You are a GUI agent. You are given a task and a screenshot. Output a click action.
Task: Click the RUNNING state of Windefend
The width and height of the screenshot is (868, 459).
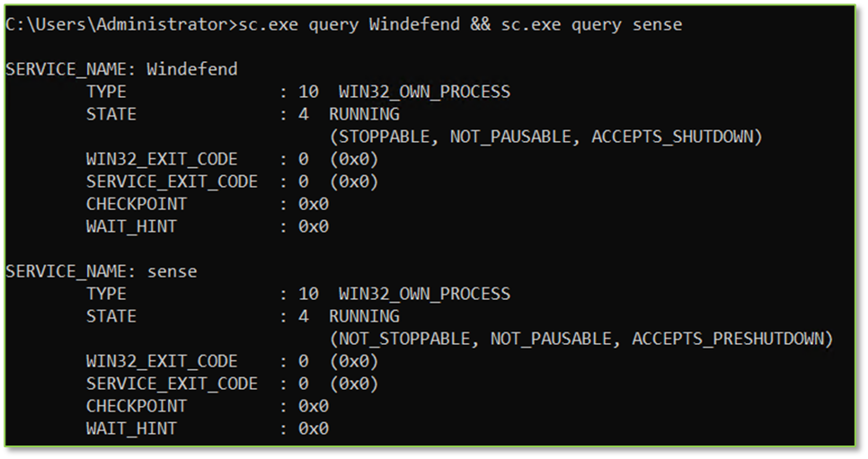(364, 114)
